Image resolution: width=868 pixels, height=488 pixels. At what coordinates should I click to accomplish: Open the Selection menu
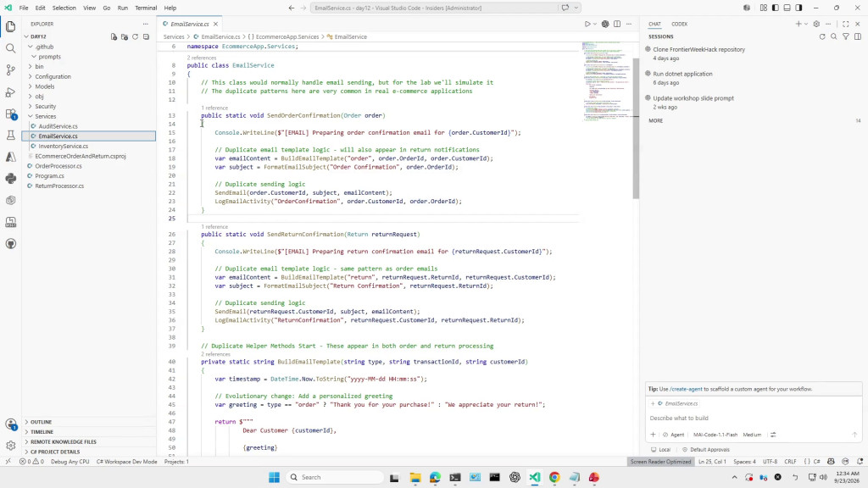click(64, 8)
